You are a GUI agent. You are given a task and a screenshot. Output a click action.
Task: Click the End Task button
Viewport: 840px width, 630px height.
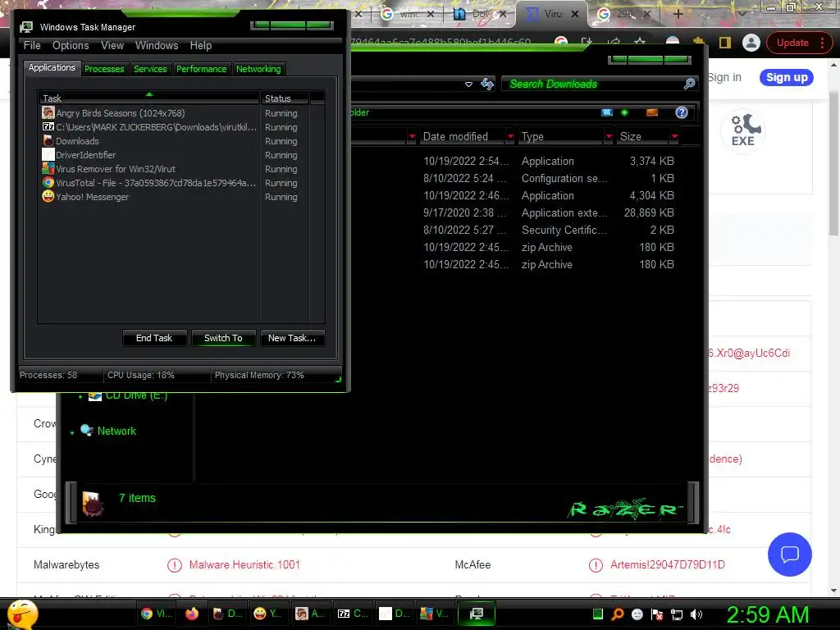tap(154, 338)
